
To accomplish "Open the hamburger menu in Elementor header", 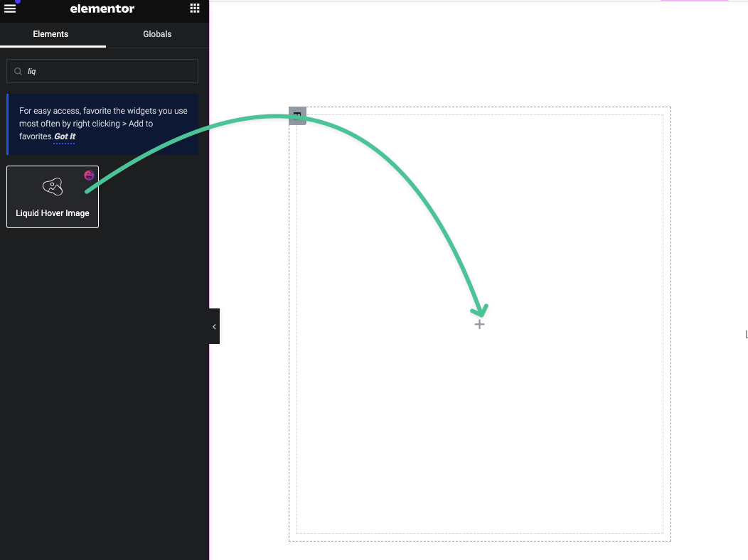I will pos(10,9).
